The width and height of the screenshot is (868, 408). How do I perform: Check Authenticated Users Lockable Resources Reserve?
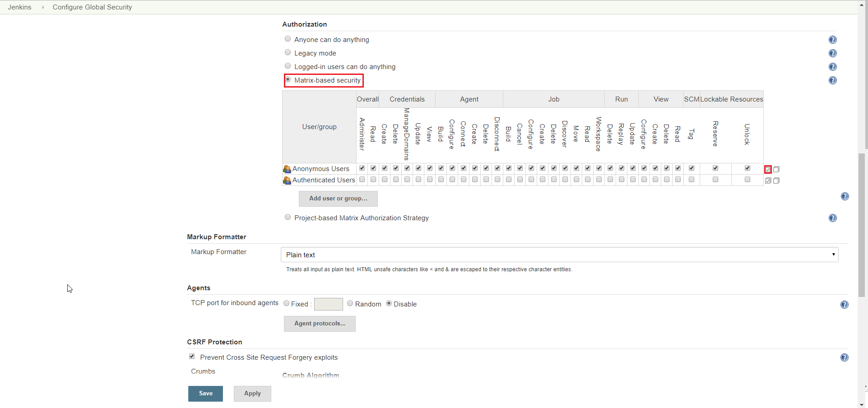715,179
